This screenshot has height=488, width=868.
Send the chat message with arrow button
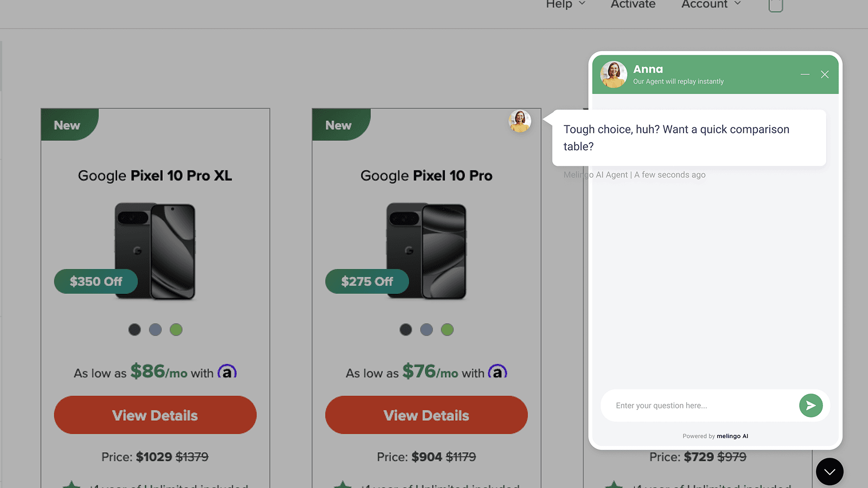810,406
